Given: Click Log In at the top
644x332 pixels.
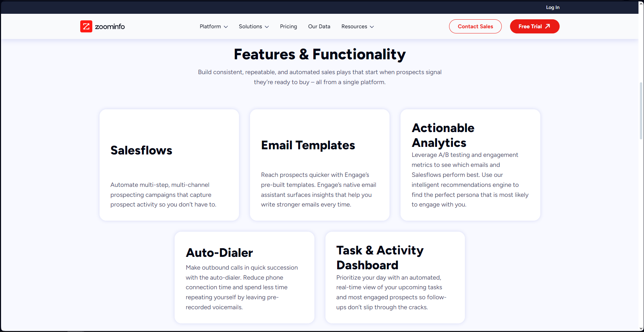Looking at the screenshot, I should [x=552, y=7].
